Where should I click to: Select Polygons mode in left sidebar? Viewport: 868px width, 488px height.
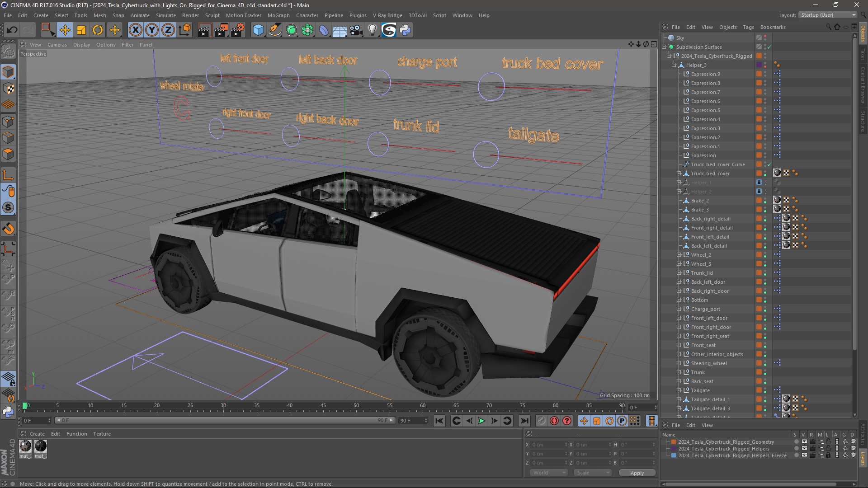click(8, 155)
